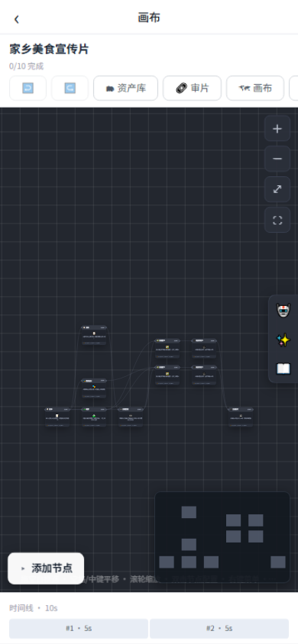Click the undo button
The image size is (298, 644).
click(x=28, y=88)
